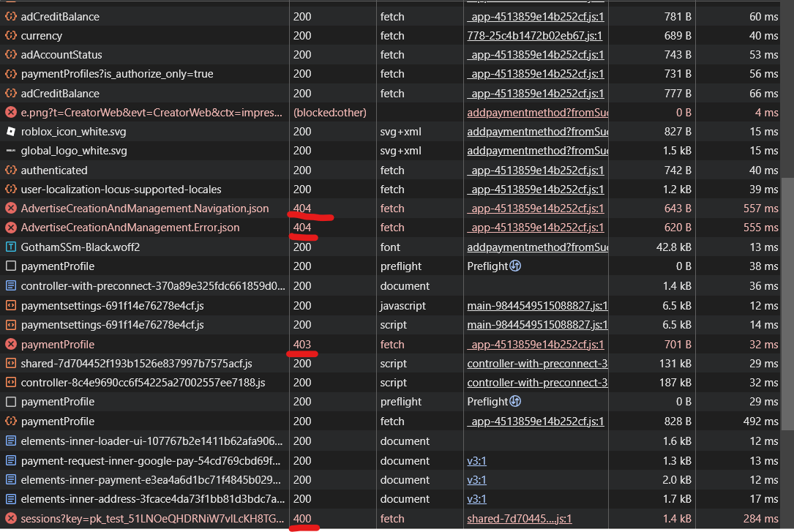
Task: Select the adAccountStatus request
Action: 61,55
